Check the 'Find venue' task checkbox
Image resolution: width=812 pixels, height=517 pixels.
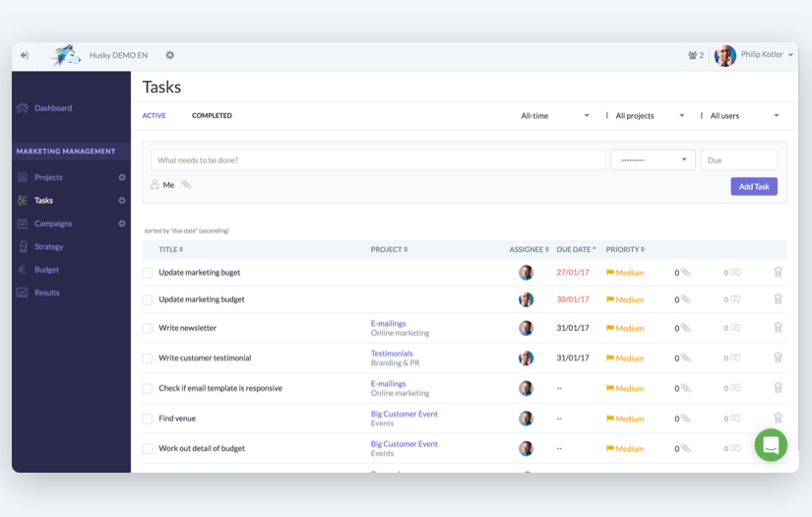(148, 419)
